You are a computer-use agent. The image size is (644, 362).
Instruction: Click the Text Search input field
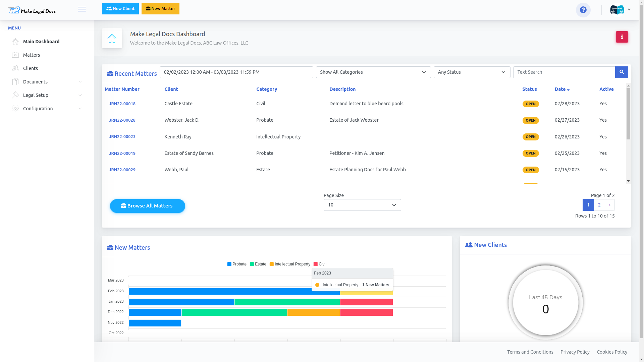pyautogui.click(x=564, y=72)
